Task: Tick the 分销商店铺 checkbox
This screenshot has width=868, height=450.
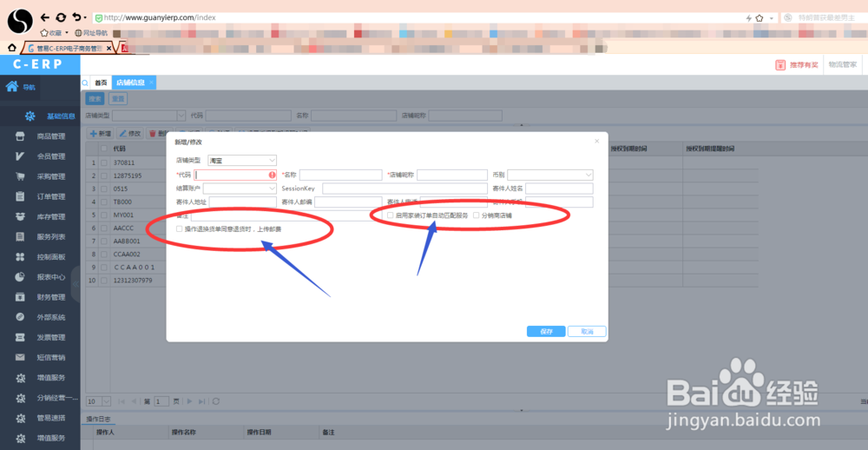Action: pos(476,215)
